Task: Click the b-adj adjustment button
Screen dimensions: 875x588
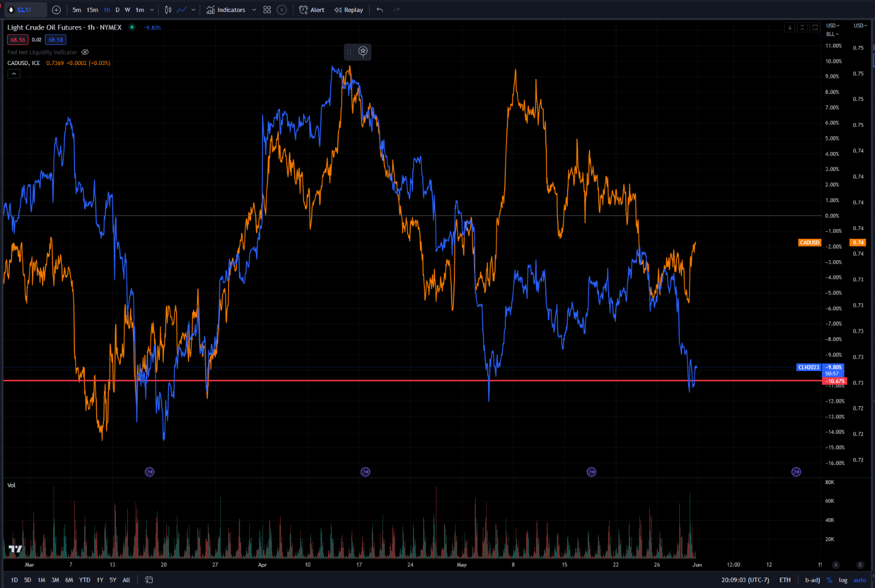Action: coord(812,580)
